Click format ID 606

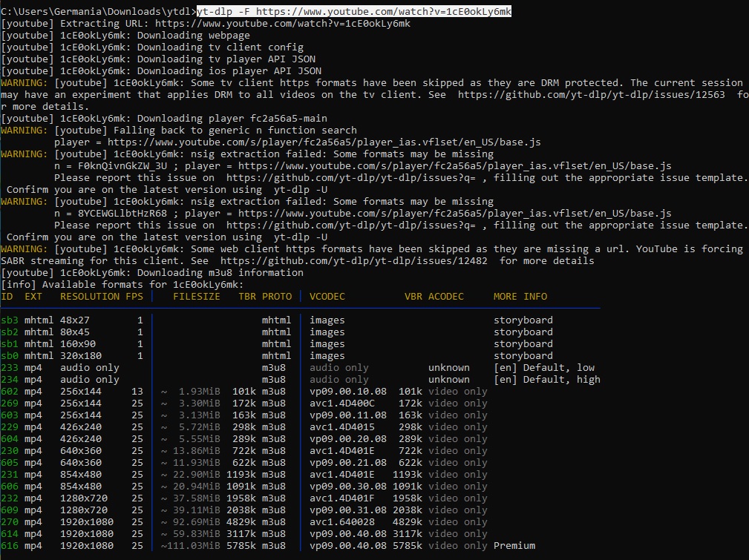10,487
